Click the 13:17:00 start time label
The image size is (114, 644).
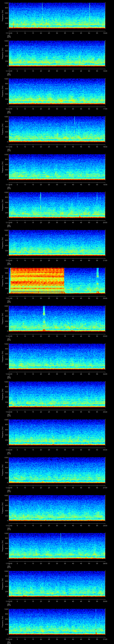[9, 147]
